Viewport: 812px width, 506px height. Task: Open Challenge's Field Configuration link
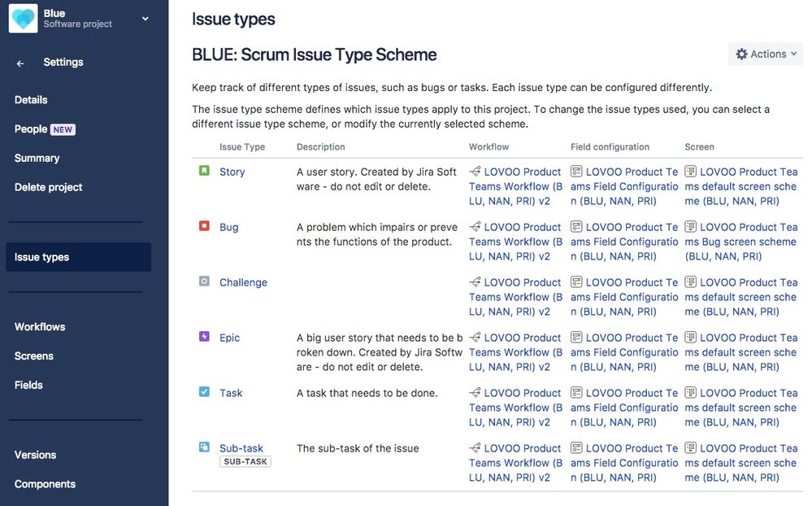coord(624,297)
